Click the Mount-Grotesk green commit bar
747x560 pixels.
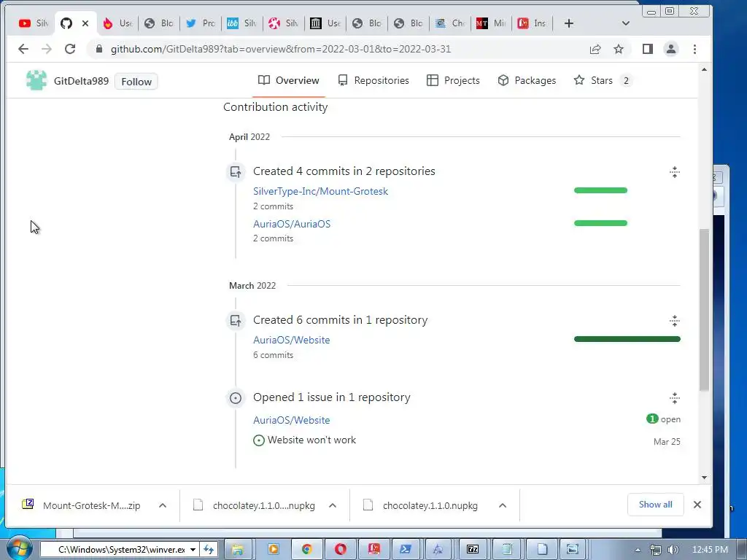(x=601, y=190)
